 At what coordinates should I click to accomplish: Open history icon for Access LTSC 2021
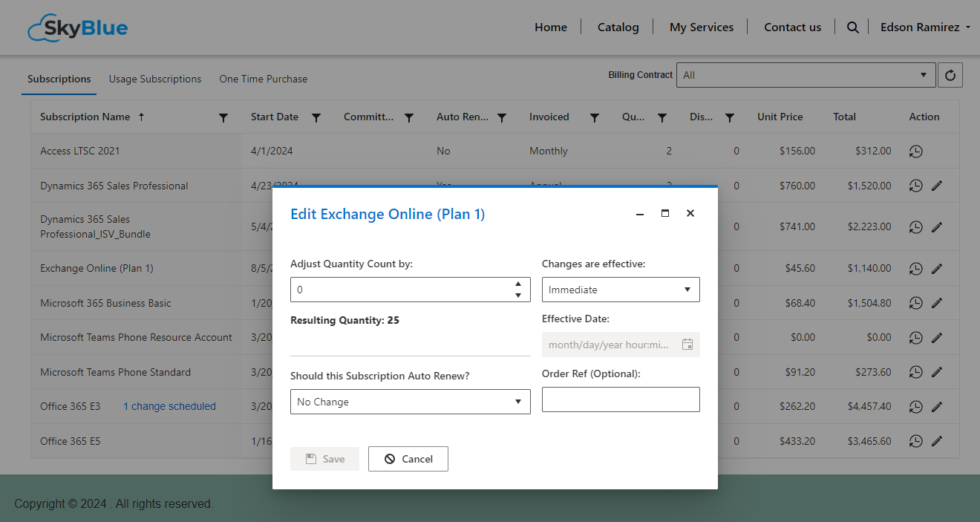tap(916, 151)
